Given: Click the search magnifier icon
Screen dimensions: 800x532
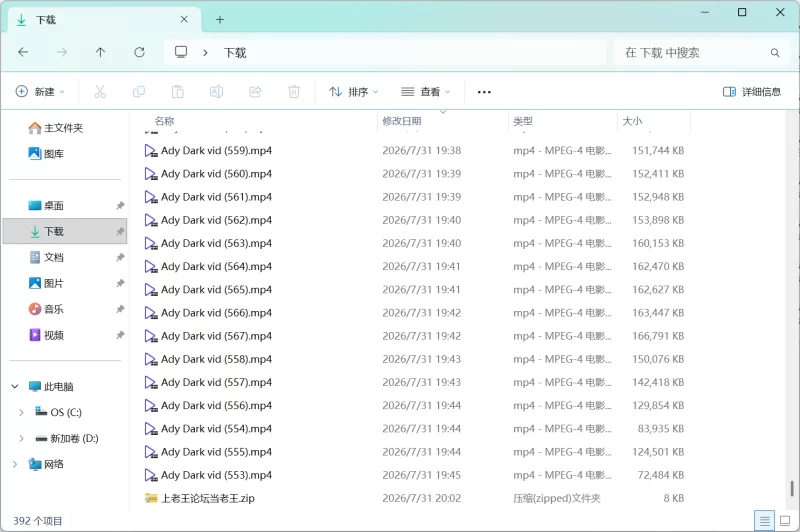Looking at the screenshot, I should click(x=775, y=53).
